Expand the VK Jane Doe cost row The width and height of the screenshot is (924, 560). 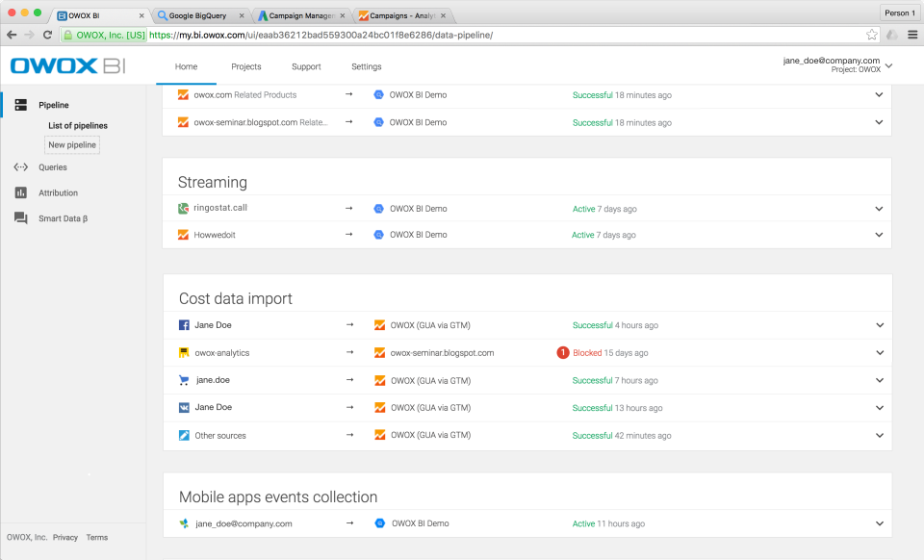click(879, 407)
